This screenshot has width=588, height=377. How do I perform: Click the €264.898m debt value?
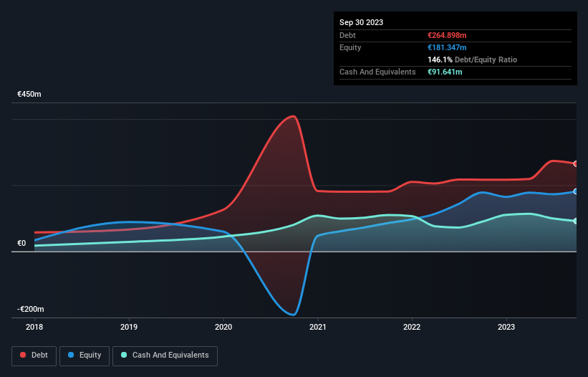click(x=447, y=35)
